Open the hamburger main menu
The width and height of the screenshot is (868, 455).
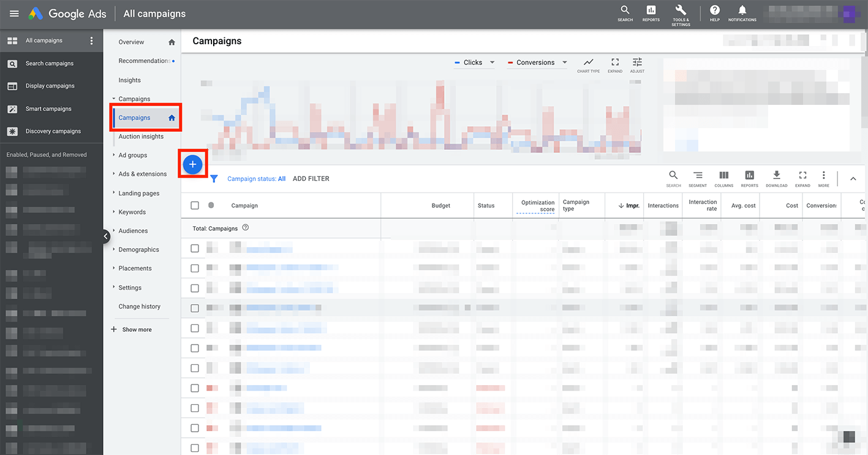[14, 13]
